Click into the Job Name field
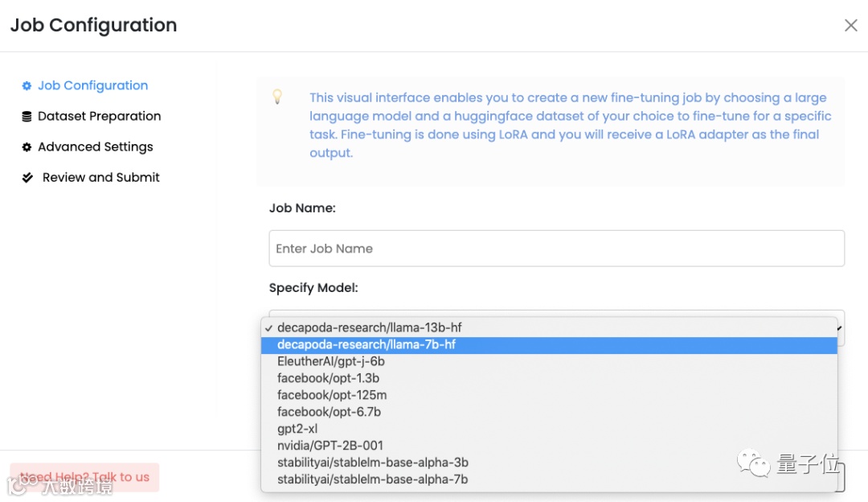This screenshot has height=502, width=868. 556,249
